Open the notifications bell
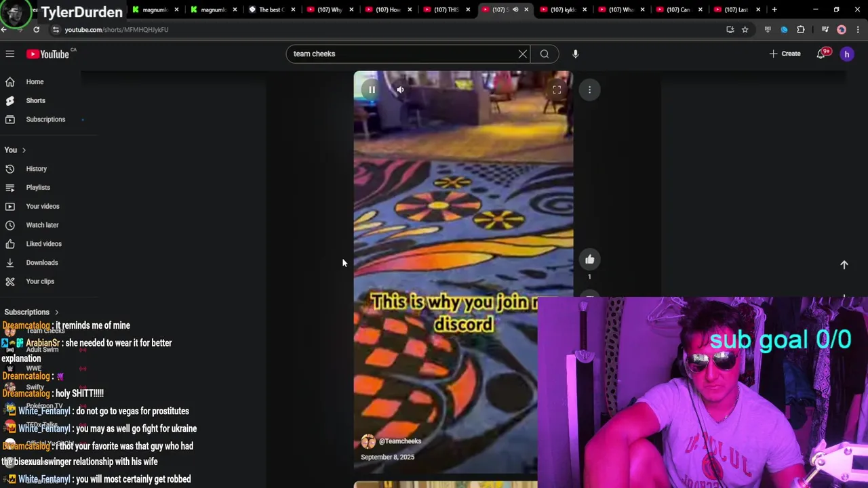Screen dimensions: 868x488 (821, 54)
